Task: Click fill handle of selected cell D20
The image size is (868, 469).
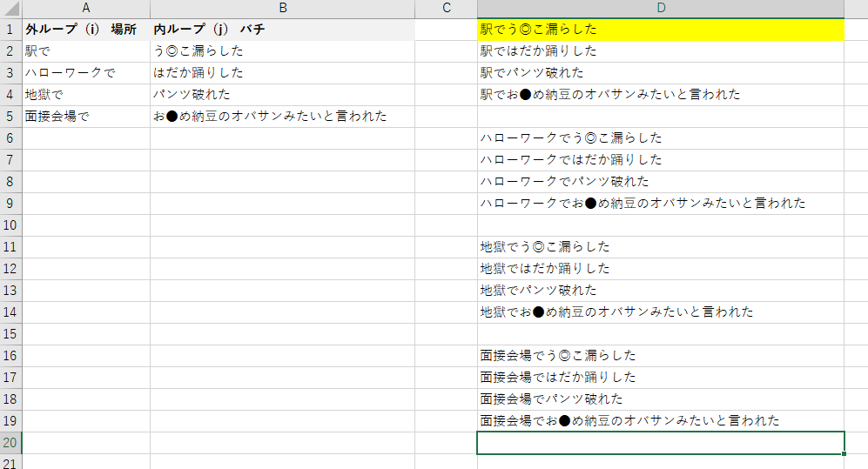Action: tap(844, 453)
